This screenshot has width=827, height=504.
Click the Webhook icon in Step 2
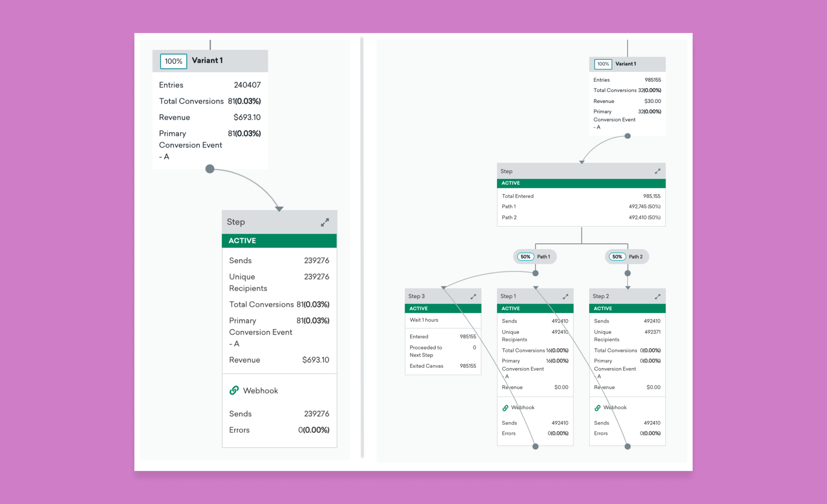click(x=597, y=408)
